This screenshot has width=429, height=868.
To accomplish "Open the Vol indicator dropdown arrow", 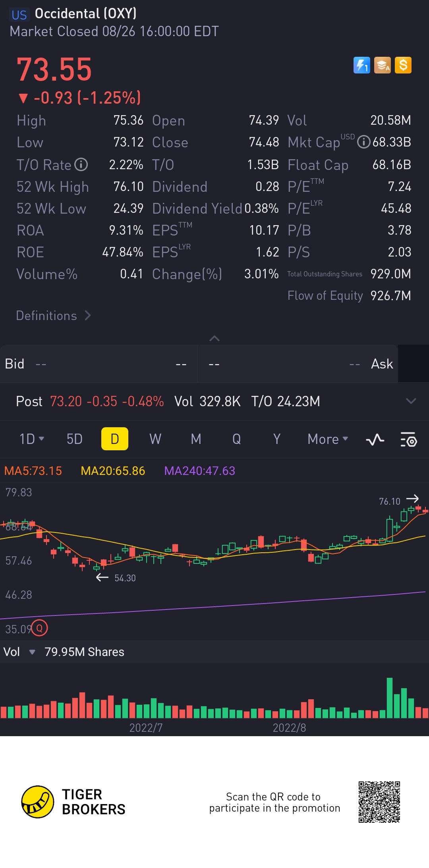I will tap(32, 652).
